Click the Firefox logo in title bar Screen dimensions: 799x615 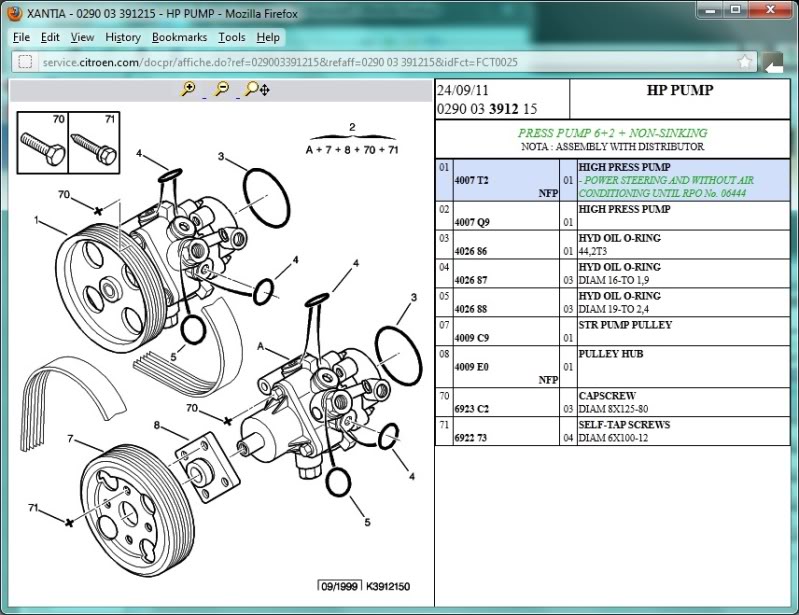click(x=15, y=13)
